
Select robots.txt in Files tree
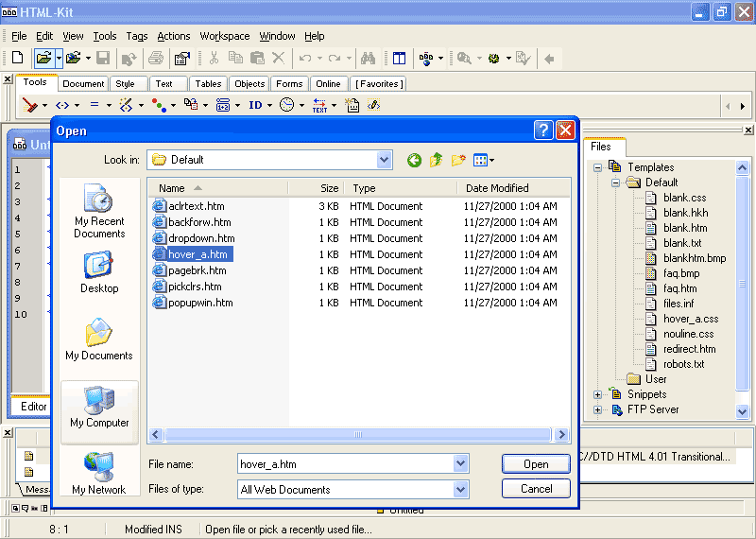675,364
